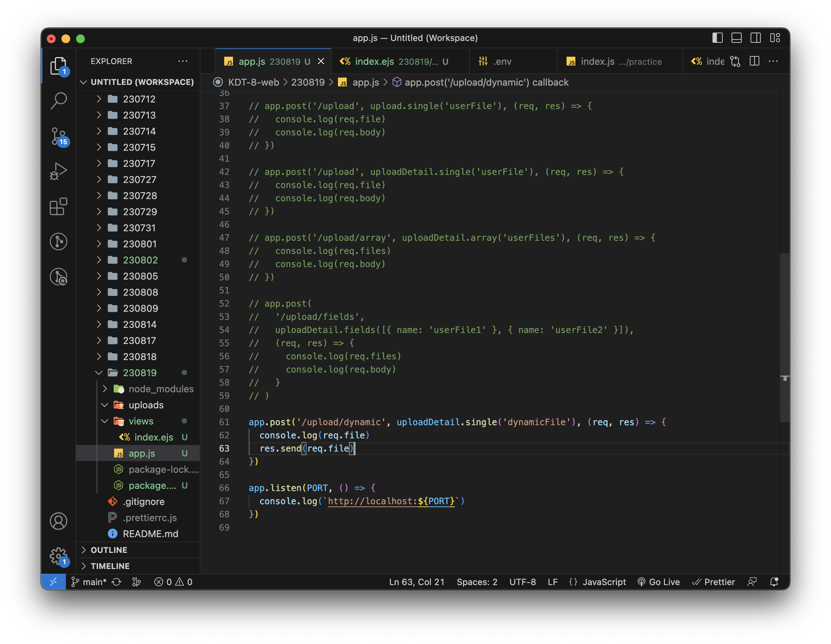Screen dimensions: 831x644
Task: Collapse the uploads folder
Action: coord(138,405)
